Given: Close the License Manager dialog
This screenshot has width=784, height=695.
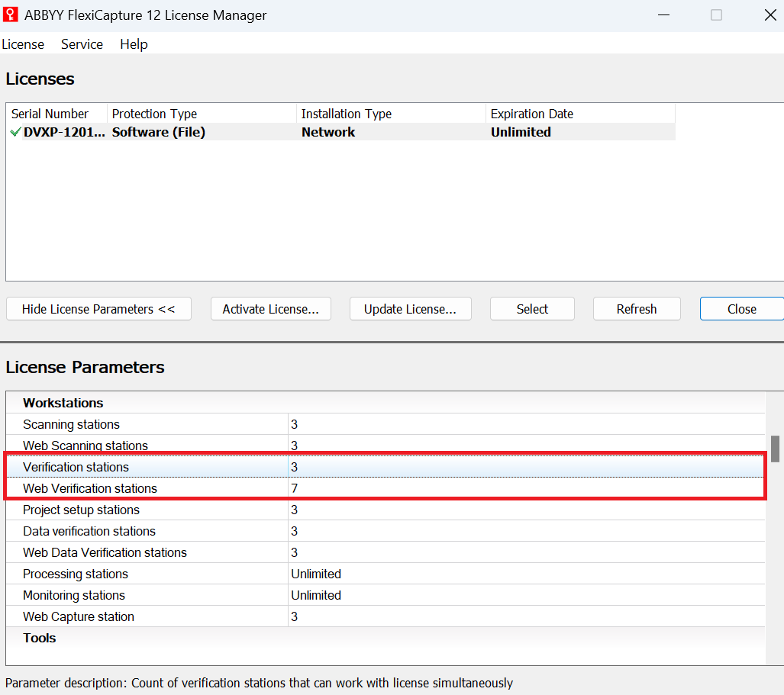Looking at the screenshot, I should point(741,309).
